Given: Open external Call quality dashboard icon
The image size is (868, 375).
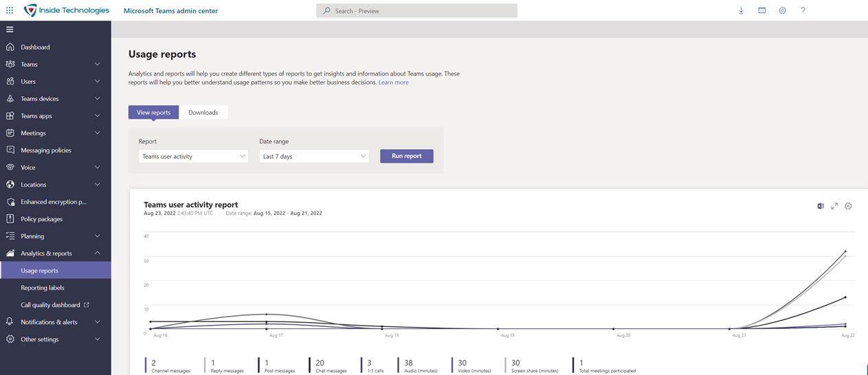Looking at the screenshot, I should (x=86, y=304).
